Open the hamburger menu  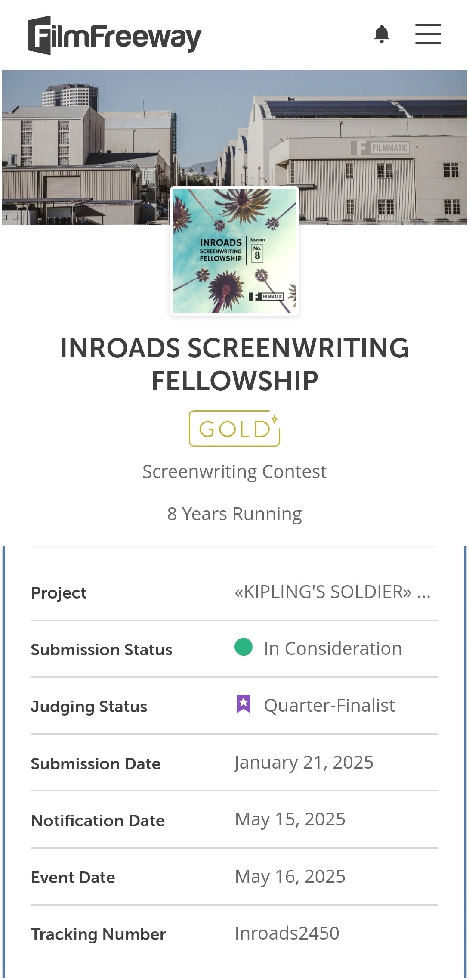tap(428, 34)
